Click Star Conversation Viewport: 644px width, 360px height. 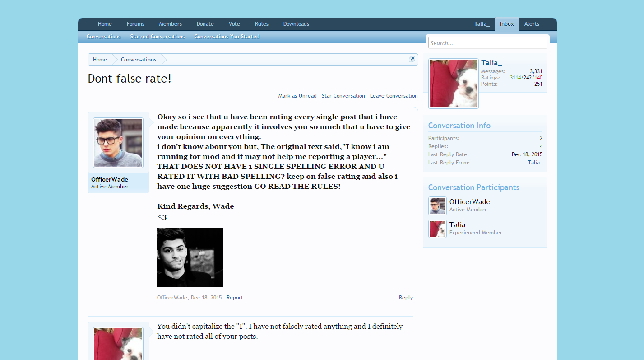pyautogui.click(x=343, y=96)
